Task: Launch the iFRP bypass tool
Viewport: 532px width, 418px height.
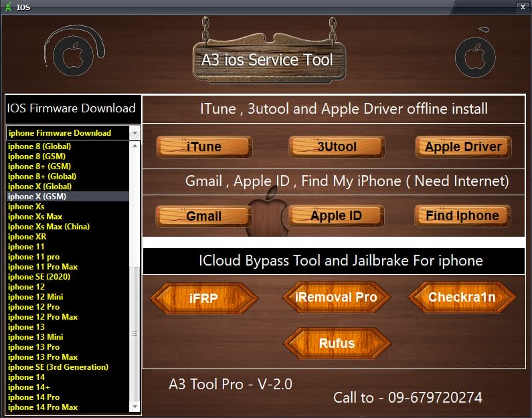Action: pyautogui.click(x=203, y=298)
